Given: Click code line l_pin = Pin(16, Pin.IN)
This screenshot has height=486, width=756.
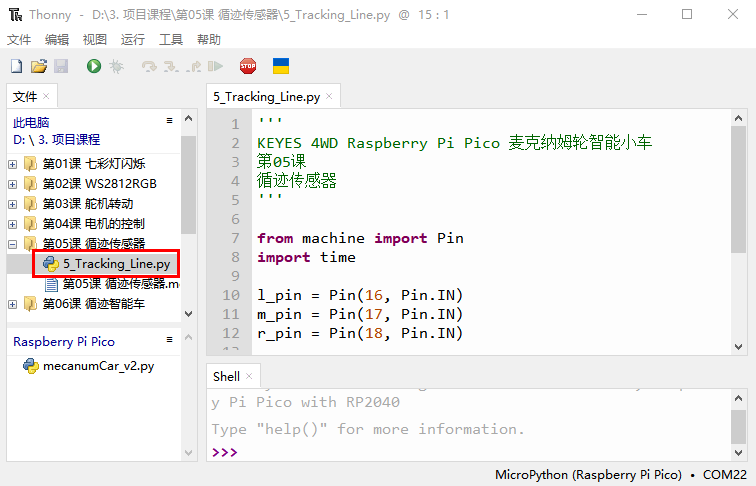Looking at the screenshot, I should click(x=360, y=295).
